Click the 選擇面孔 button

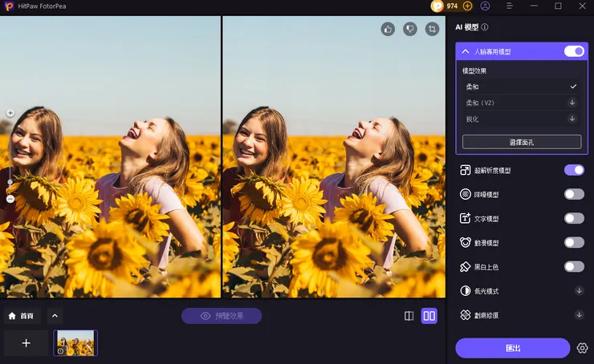(521, 142)
